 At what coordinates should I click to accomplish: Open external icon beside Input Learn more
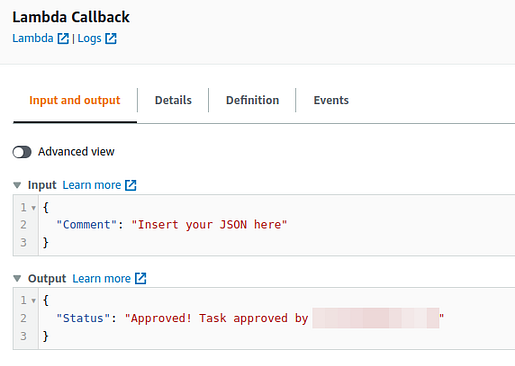point(131,185)
